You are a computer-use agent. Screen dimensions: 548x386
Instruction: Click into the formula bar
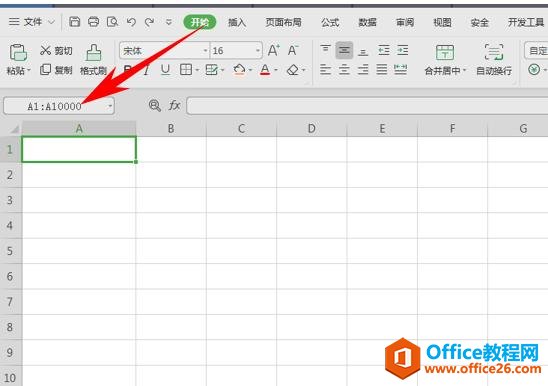[367, 106]
